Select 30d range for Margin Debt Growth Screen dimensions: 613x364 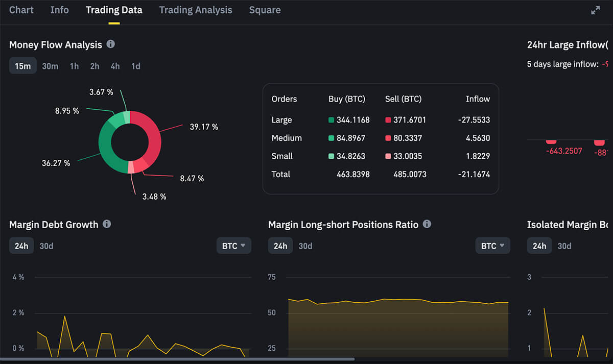[46, 246]
